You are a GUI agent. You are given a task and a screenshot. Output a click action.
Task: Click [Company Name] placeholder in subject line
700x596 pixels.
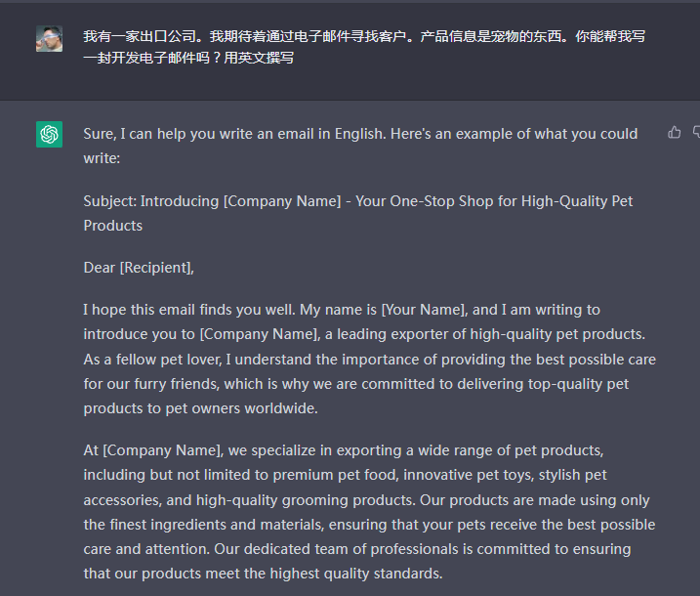click(x=282, y=201)
